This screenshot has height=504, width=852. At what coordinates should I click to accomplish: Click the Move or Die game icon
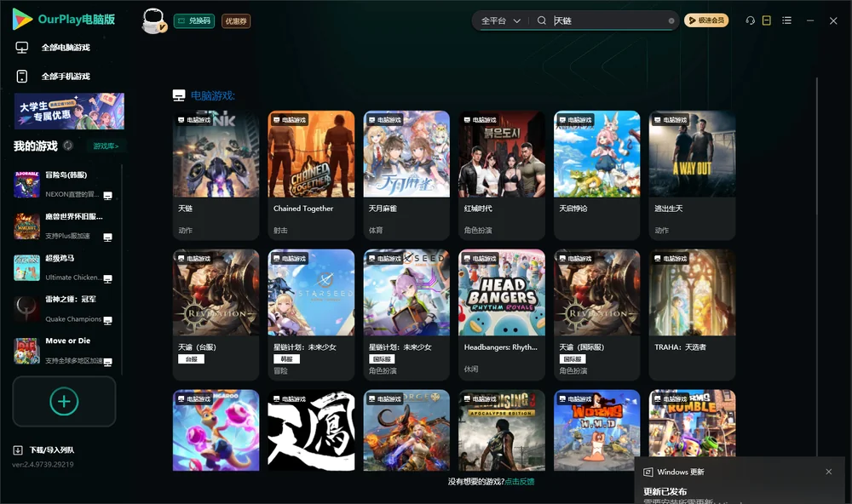coord(26,351)
